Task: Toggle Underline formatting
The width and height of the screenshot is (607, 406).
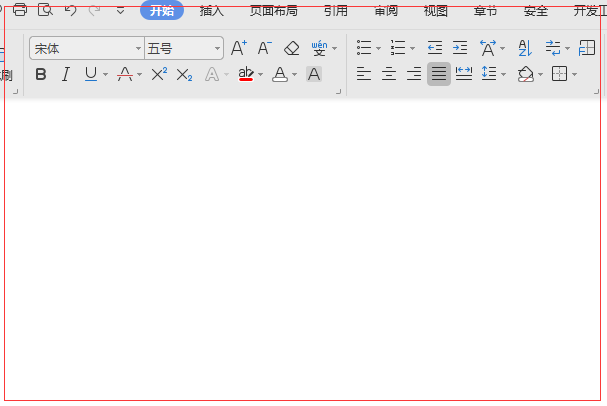Action: click(x=91, y=74)
